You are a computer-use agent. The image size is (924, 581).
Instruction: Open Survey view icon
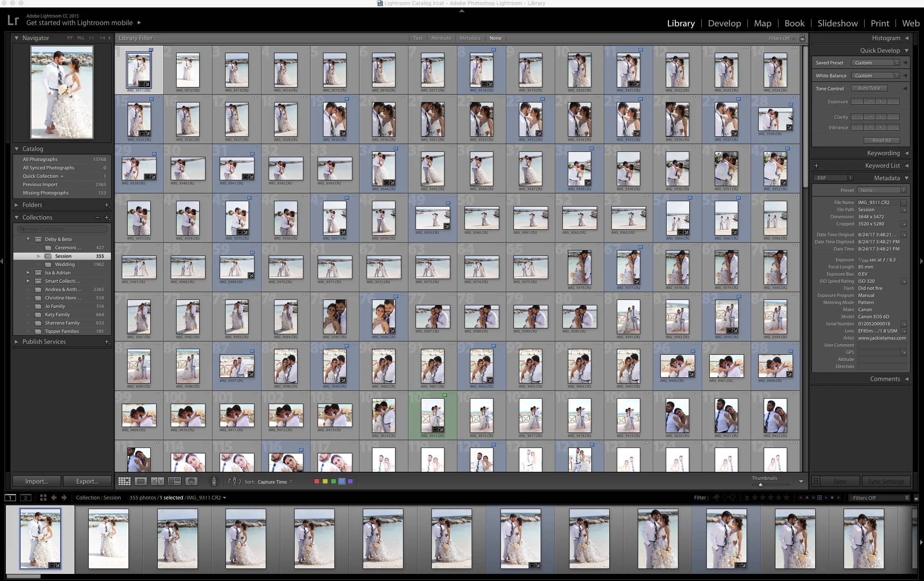pyautogui.click(x=174, y=481)
